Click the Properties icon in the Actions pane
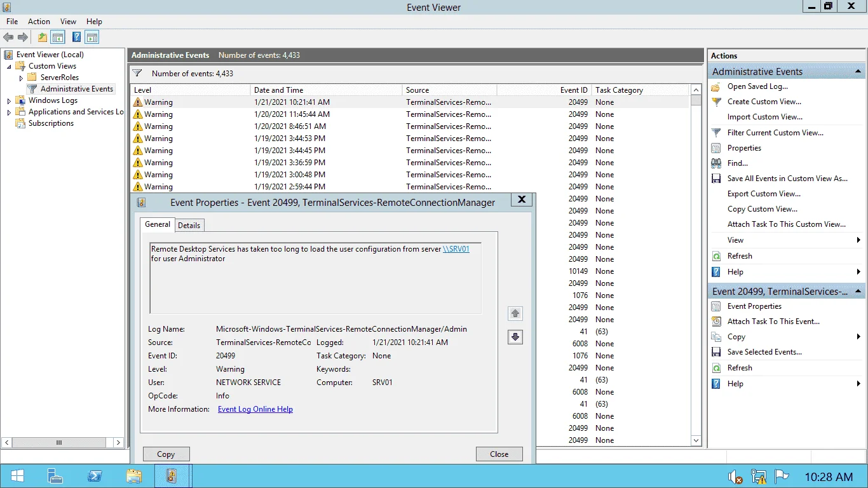 tap(716, 148)
